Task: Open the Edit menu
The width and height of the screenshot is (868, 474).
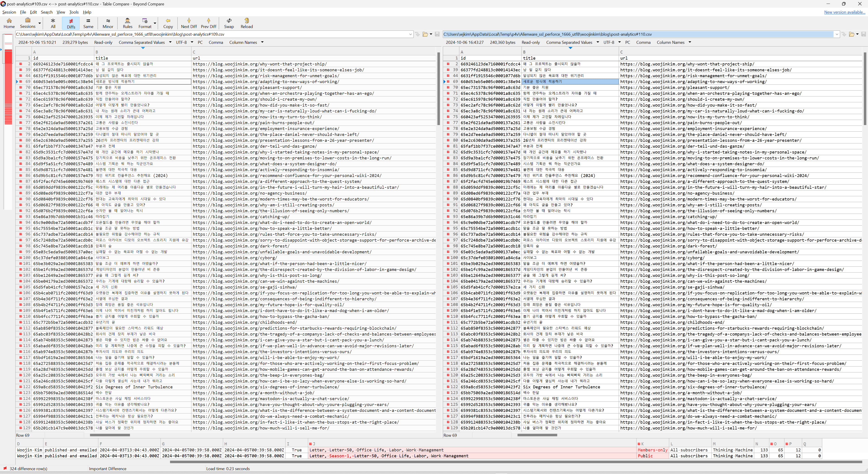Action: pyautogui.click(x=33, y=12)
